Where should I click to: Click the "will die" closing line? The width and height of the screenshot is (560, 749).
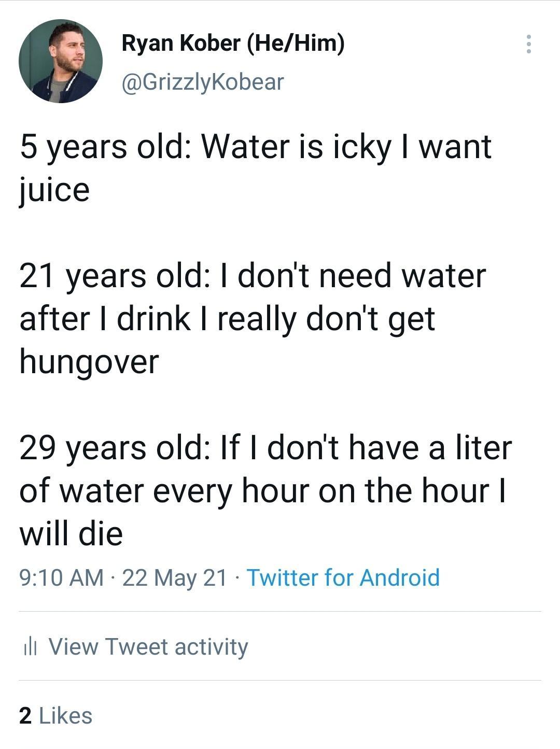71,533
